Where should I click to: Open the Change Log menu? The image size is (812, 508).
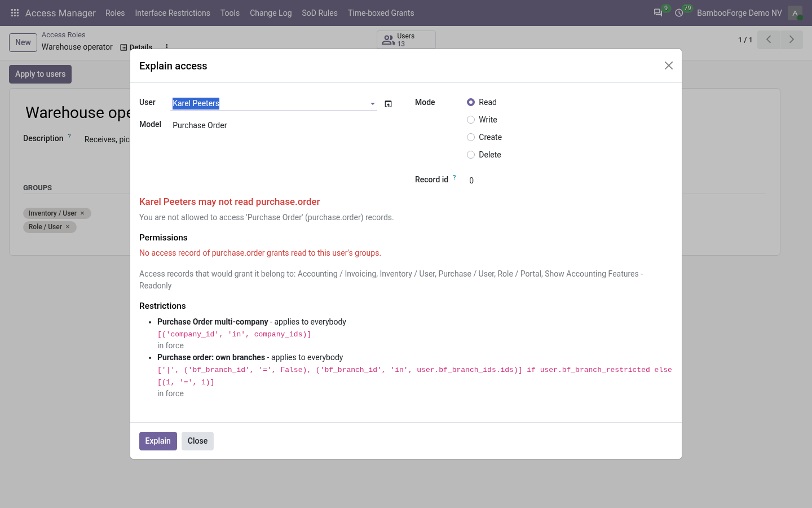271,13
